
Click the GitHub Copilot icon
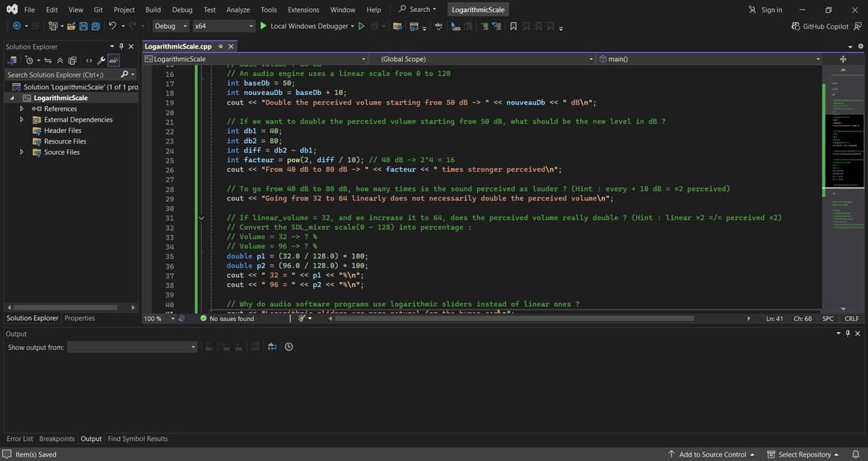coord(795,26)
